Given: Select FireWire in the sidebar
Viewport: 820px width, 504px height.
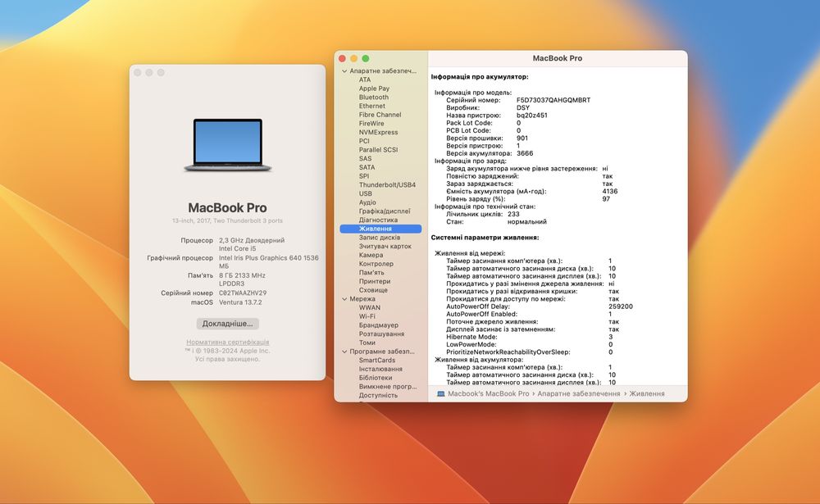Looking at the screenshot, I should [x=371, y=124].
